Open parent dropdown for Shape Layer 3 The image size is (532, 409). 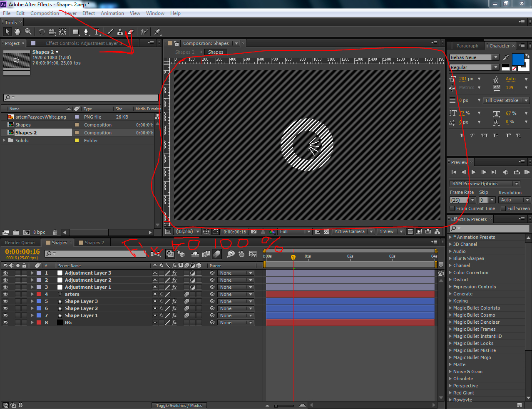click(236, 302)
